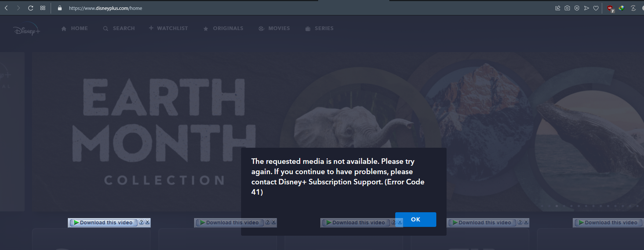Click the padlock site security icon
644x250 pixels.
pyautogui.click(x=60, y=8)
